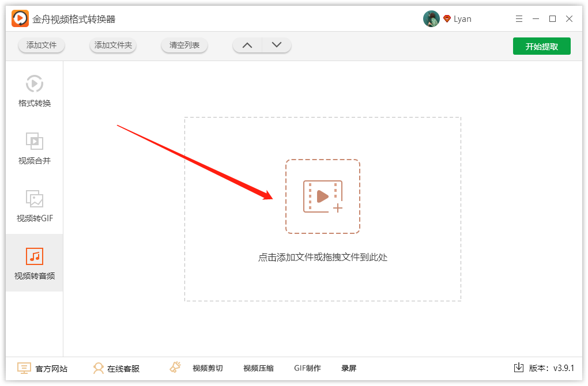The image size is (588, 386).
Task: Click the 版本: v3.9.1 text
Action: [x=552, y=368]
